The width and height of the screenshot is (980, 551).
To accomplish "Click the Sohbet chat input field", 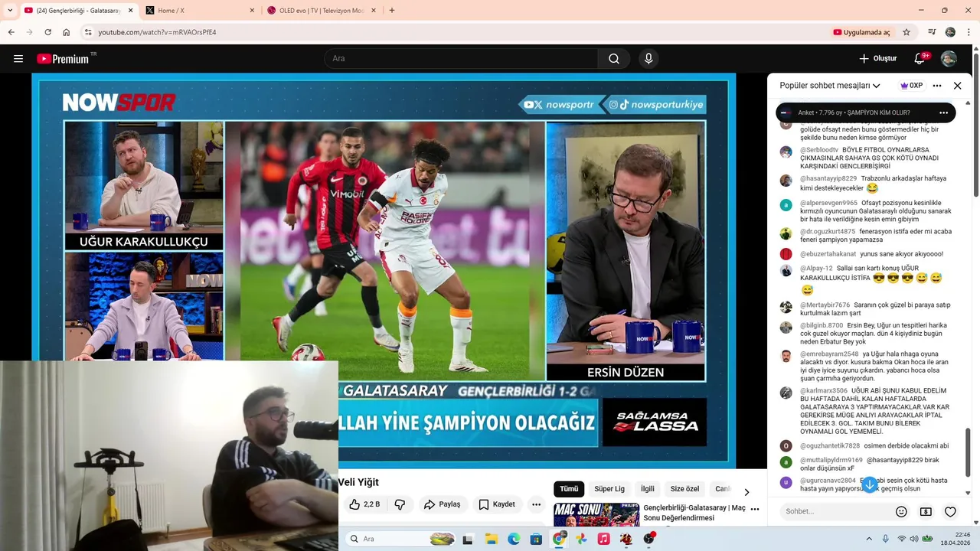I will click(835, 512).
